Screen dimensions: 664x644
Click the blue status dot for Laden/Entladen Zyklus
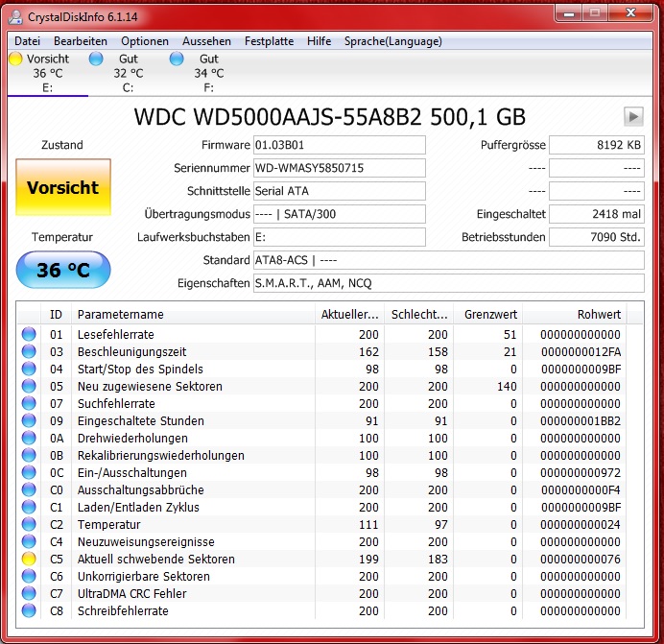click(x=29, y=507)
